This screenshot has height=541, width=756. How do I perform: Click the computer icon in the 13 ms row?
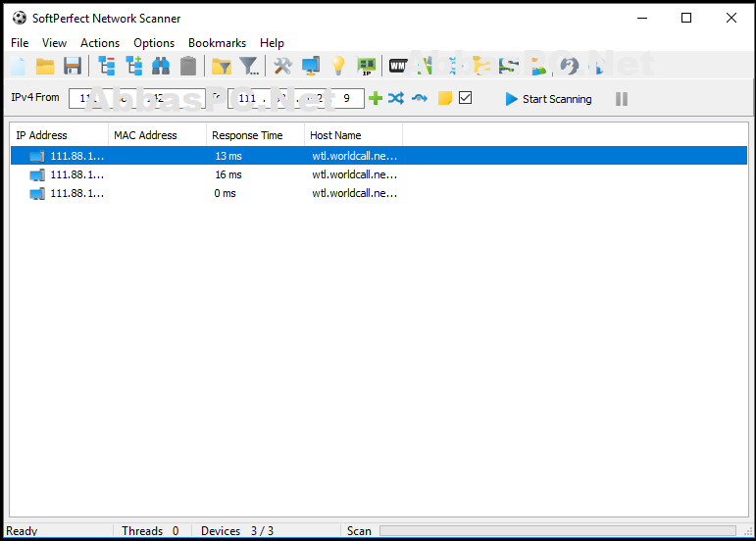[37, 156]
